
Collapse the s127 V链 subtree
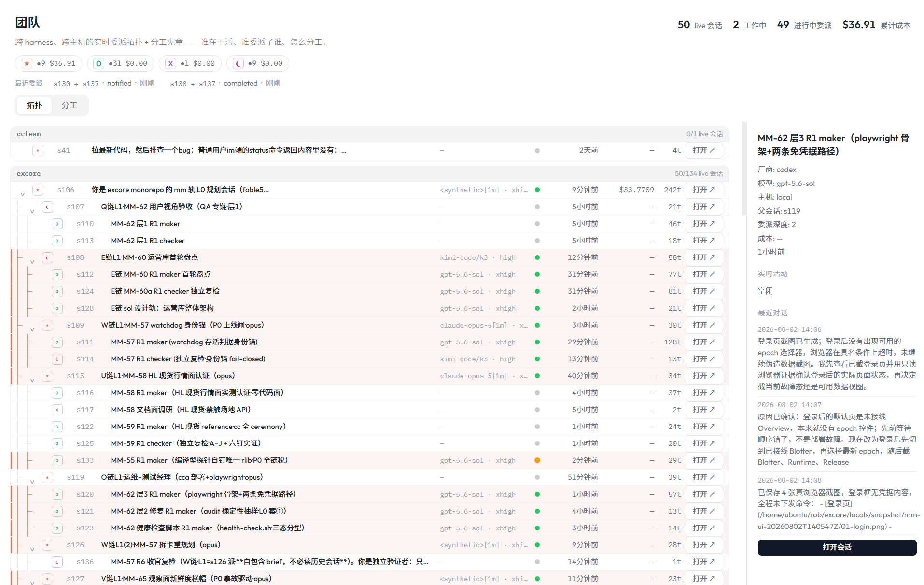pyautogui.click(x=32, y=582)
